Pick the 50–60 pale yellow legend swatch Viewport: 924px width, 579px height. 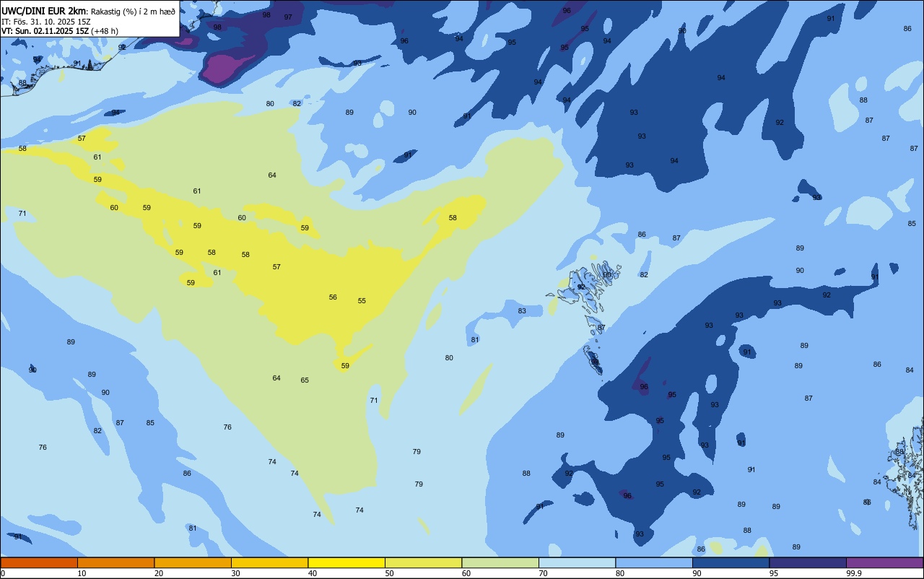423,562
